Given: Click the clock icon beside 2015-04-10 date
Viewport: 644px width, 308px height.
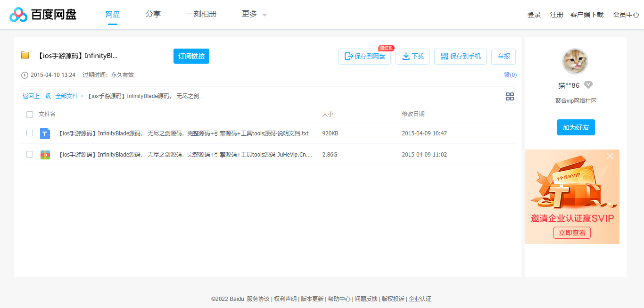Looking at the screenshot, I should point(24,75).
